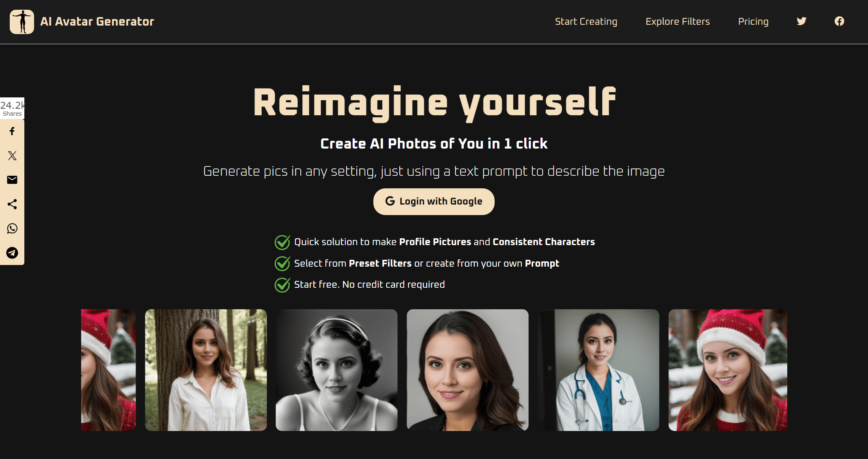868x459 pixels.
Task: Click the forest portrait example image
Action: coord(206,370)
